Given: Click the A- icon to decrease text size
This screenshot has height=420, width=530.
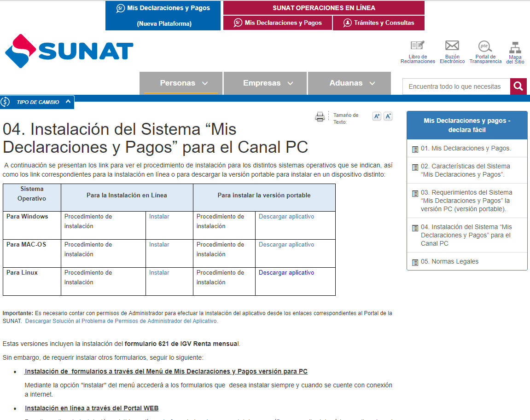Looking at the screenshot, I should point(388,116).
